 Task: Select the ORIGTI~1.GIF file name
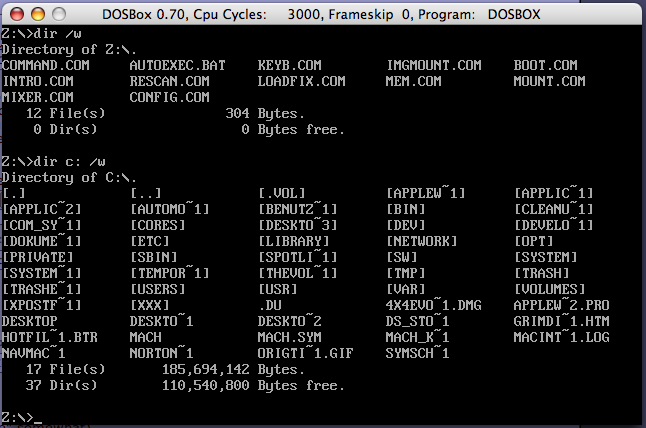pyautogui.click(x=306, y=353)
